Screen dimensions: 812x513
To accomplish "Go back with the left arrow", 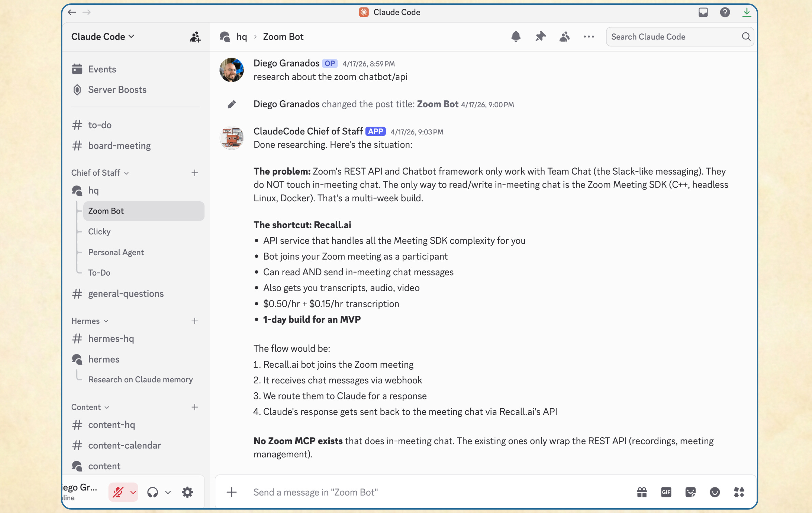I will tap(72, 12).
